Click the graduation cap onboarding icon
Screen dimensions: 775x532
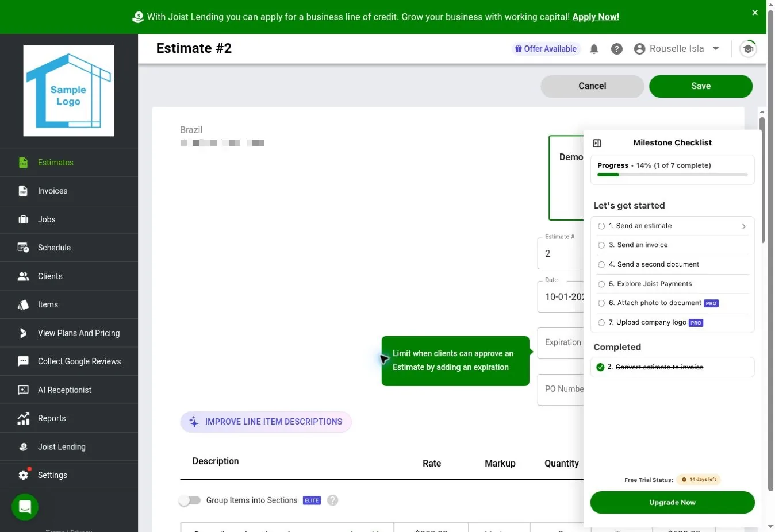point(748,49)
